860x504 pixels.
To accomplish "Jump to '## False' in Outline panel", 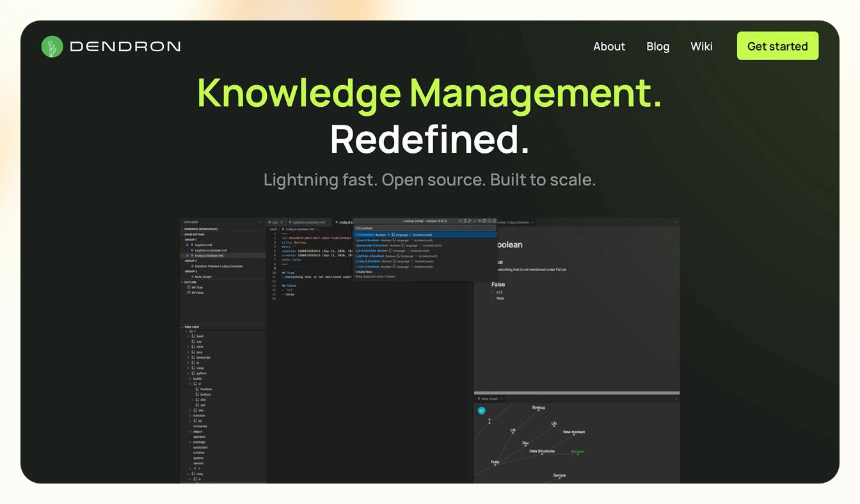I will (197, 292).
